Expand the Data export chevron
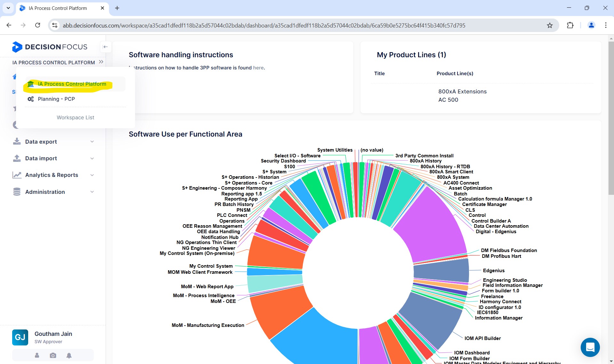The image size is (614, 364). coord(92,142)
